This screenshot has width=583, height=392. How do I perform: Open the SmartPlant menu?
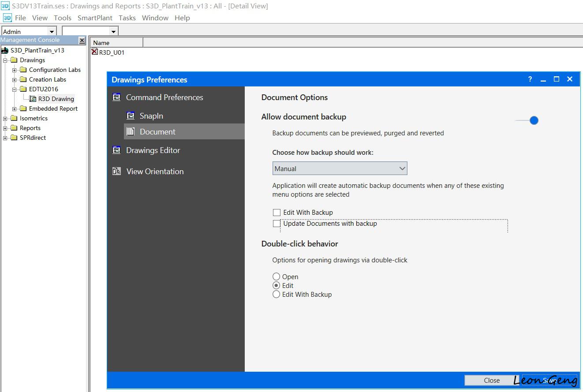pos(95,18)
